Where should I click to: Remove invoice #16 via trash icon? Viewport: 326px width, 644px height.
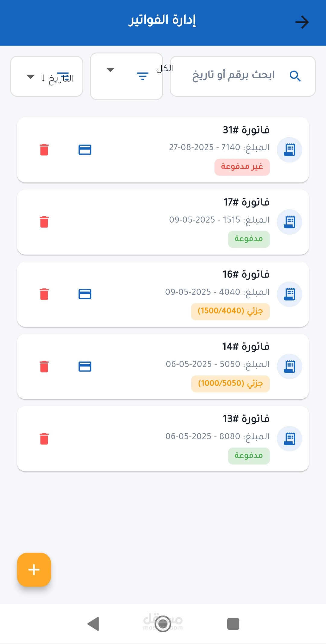(44, 294)
